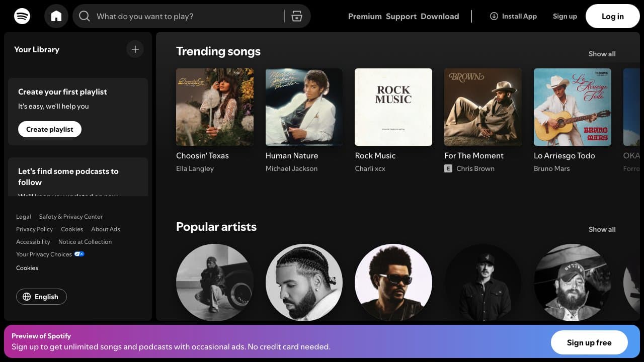Open the Support link

(401, 16)
